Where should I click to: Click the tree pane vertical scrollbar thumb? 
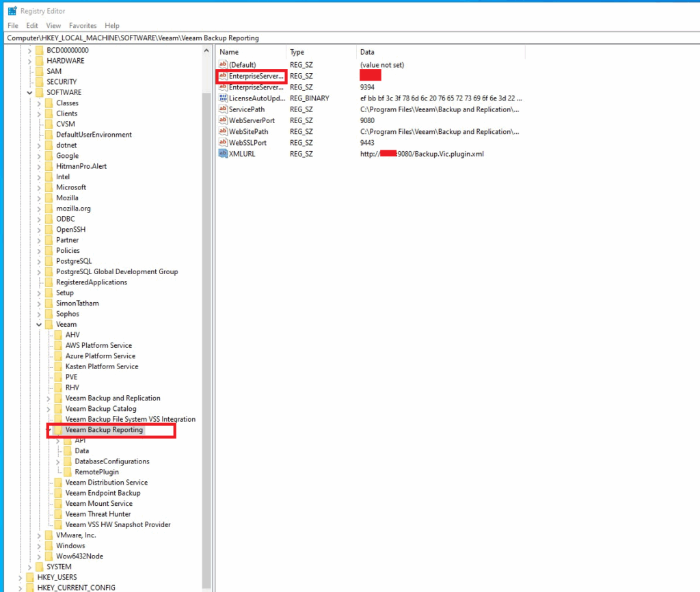coord(206,339)
